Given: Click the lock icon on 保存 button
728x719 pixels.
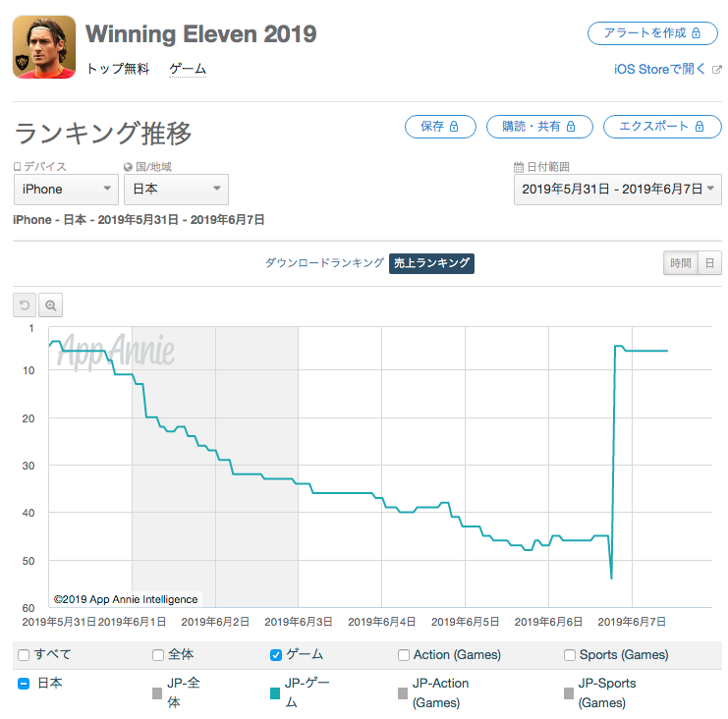Looking at the screenshot, I should click(x=454, y=127).
